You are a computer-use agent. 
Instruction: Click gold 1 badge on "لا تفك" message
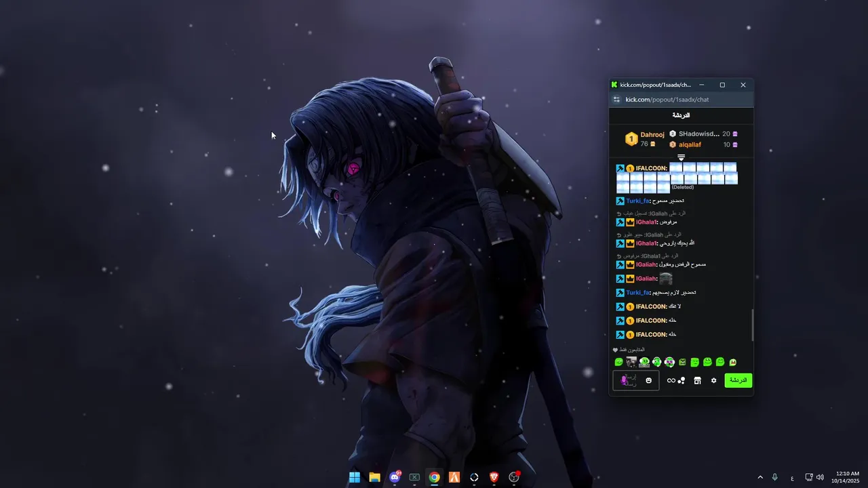(630, 306)
